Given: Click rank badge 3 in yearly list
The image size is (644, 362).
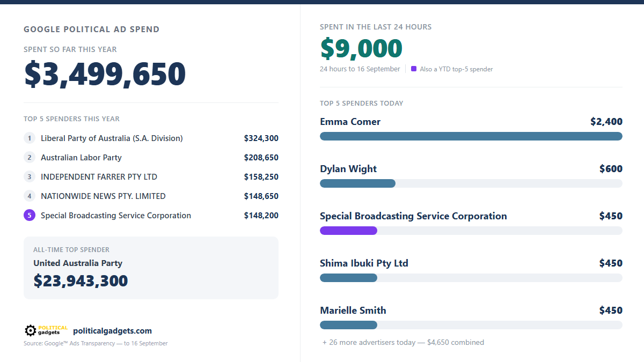Looking at the screenshot, I should click(x=30, y=177).
